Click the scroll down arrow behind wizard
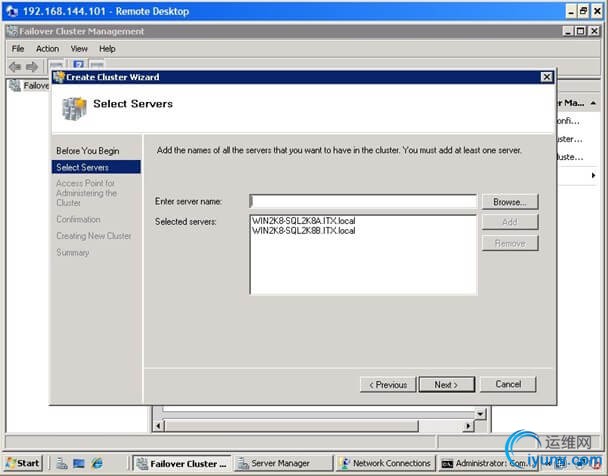 [480, 414]
